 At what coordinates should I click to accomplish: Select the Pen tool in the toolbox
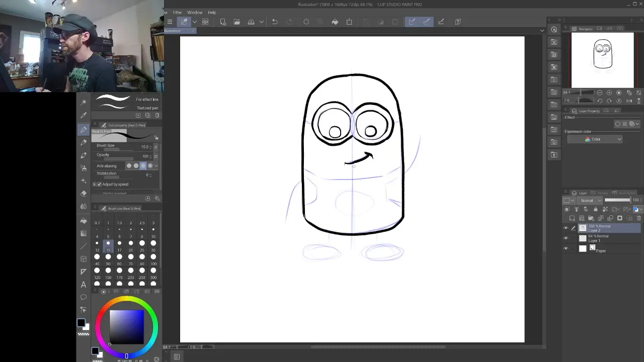click(x=84, y=130)
